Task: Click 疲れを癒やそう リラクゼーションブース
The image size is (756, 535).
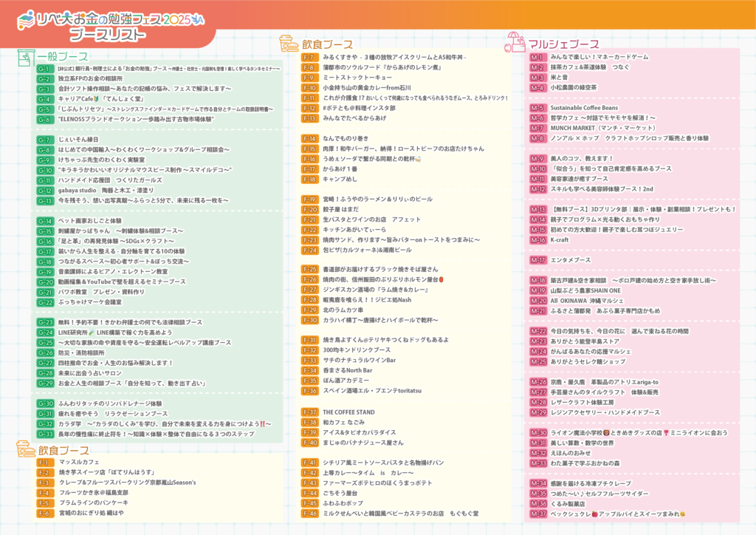Action: point(102,413)
